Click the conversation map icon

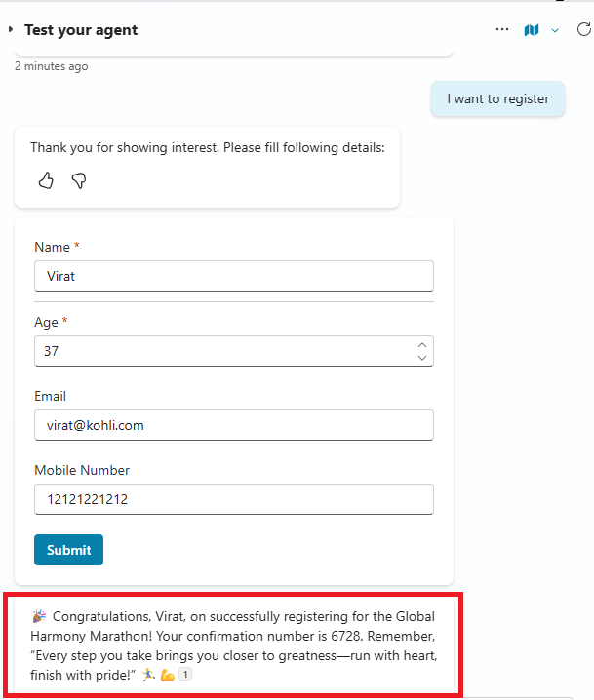click(x=531, y=30)
